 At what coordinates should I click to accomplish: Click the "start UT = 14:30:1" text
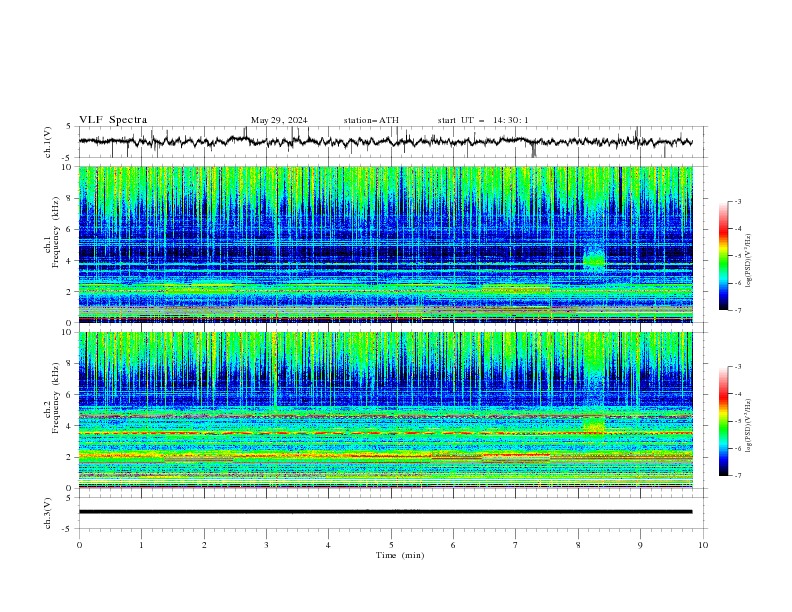coord(483,120)
